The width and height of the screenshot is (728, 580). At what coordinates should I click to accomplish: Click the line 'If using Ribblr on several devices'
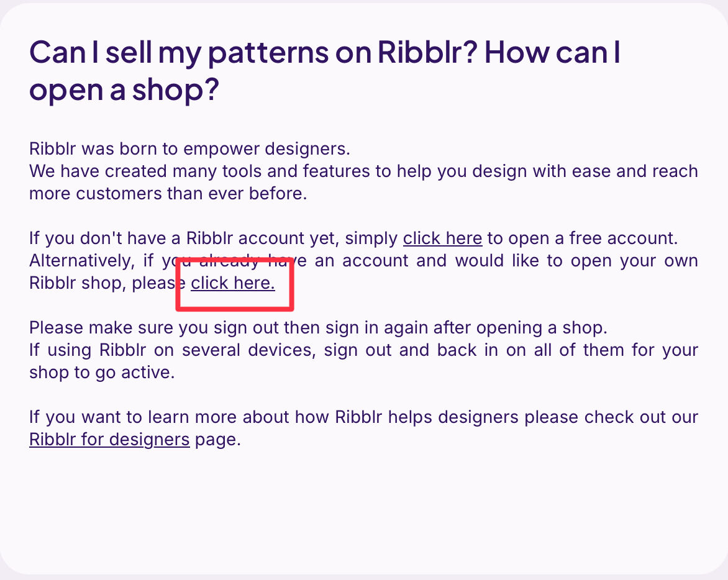[363, 350]
